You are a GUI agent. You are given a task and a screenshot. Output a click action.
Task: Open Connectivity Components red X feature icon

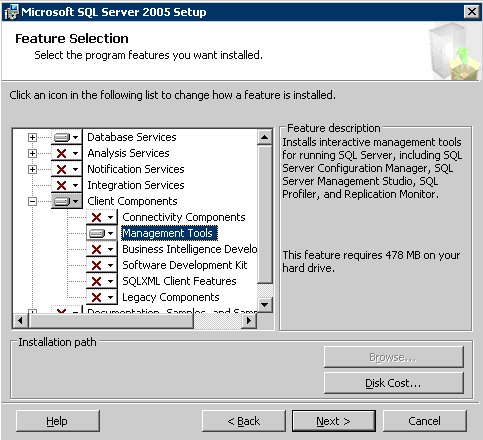102,217
